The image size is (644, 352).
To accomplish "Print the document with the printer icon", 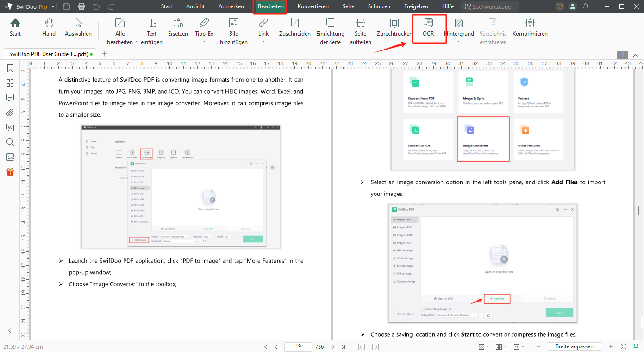I will [81, 6].
